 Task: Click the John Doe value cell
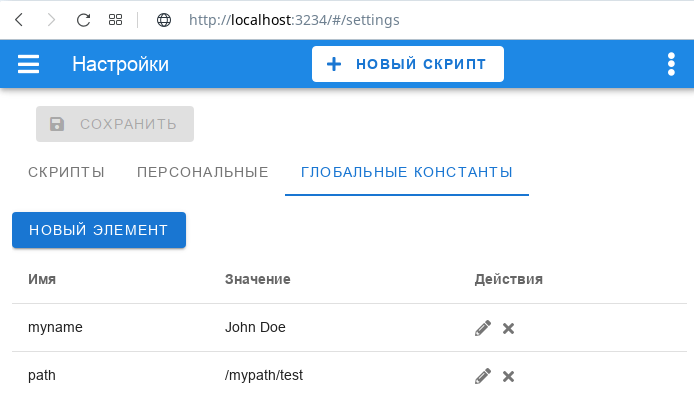tap(255, 327)
